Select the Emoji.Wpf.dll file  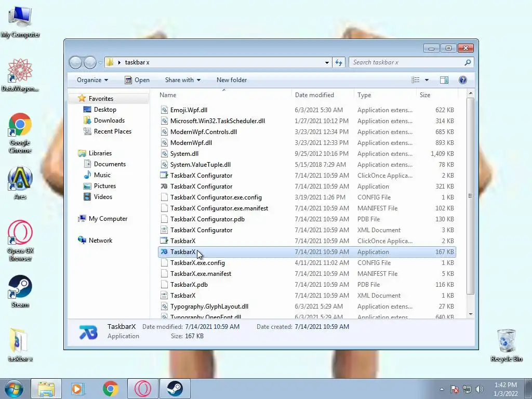tap(307, 110)
